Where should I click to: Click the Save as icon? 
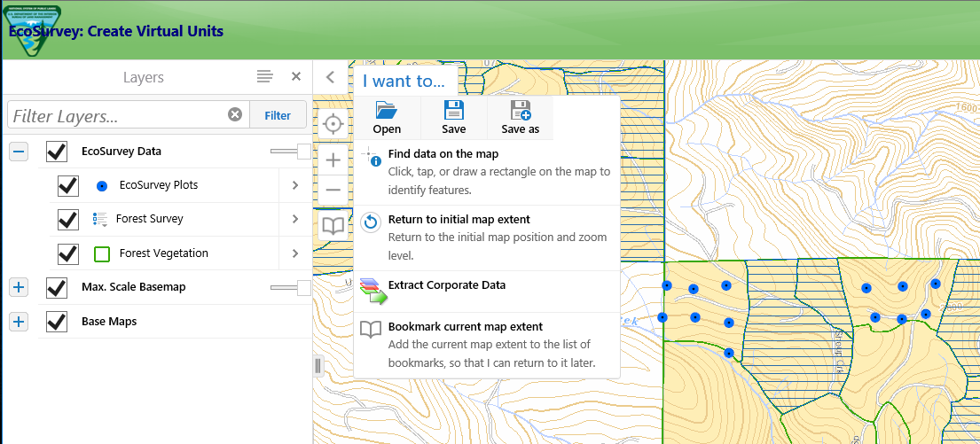[x=520, y=110]
